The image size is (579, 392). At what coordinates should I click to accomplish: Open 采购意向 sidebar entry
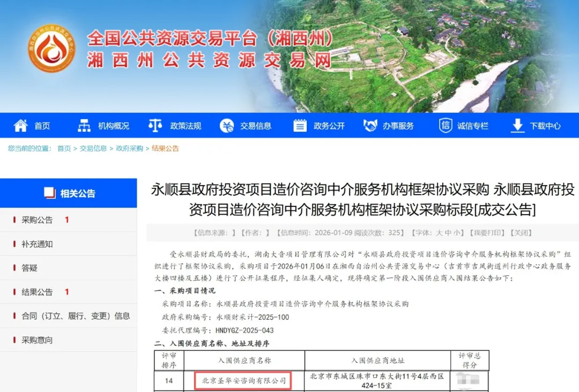tap(37, 341)
